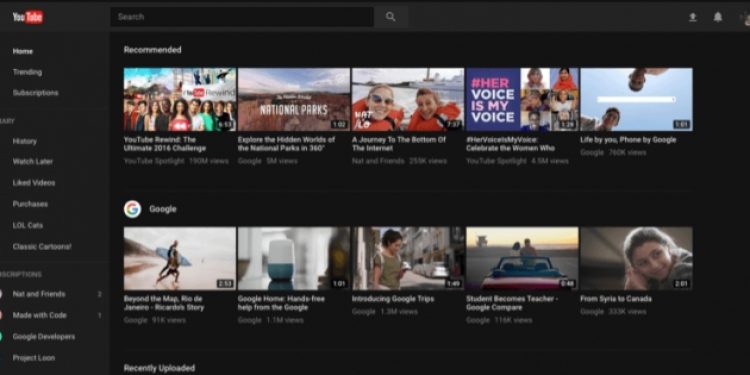Viewport: 750px width, 375px height.
Task: Focus the Search input field
Action: click(x=242, y=17)
